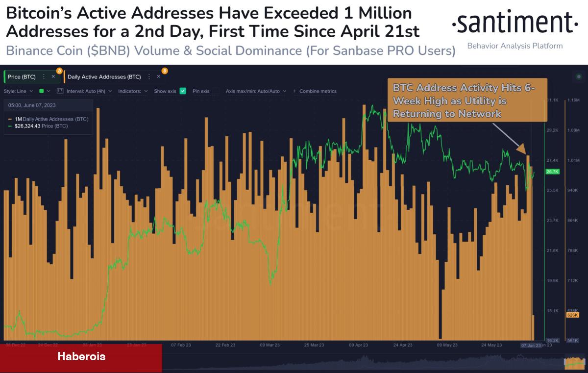
Task: Open Axis max/min: Auto/Auto dropdown
Action: (256, 91)
